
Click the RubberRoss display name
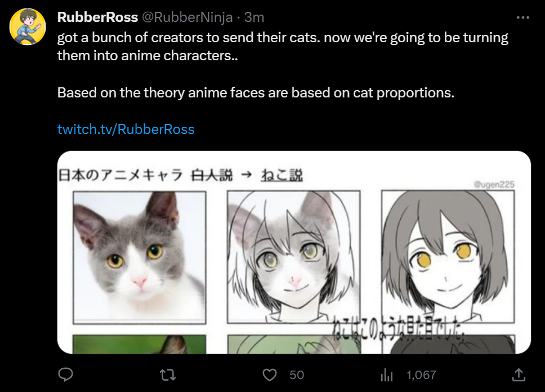point(97,17)
